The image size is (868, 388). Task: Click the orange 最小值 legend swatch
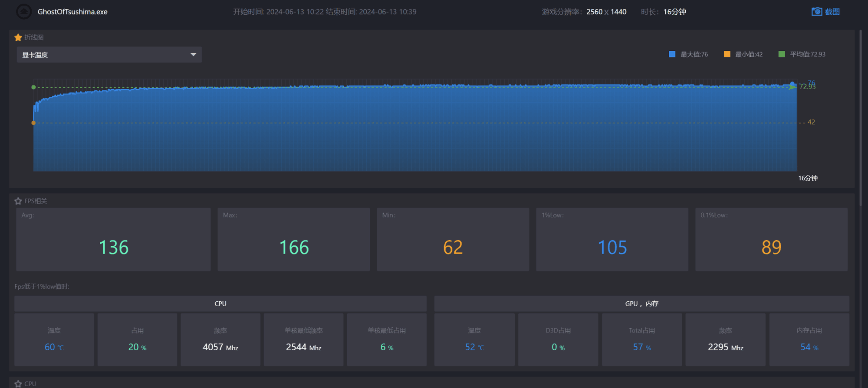(727, 54)
